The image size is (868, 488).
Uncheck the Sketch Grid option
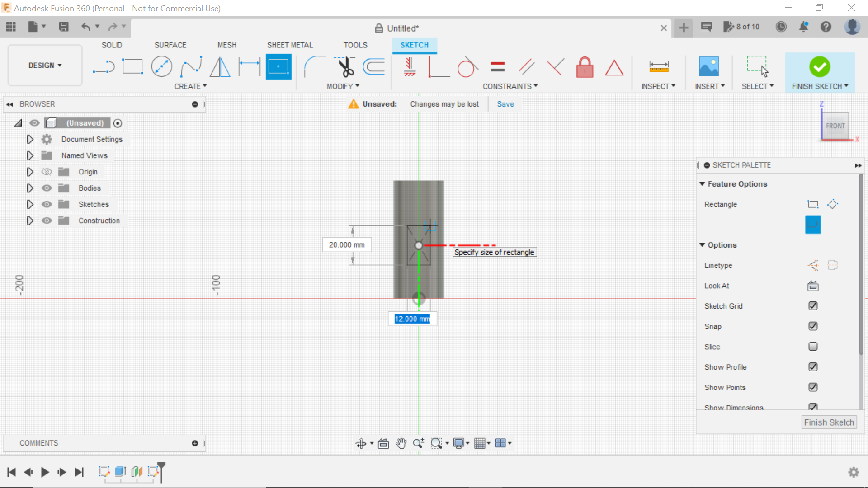point(813,306)
